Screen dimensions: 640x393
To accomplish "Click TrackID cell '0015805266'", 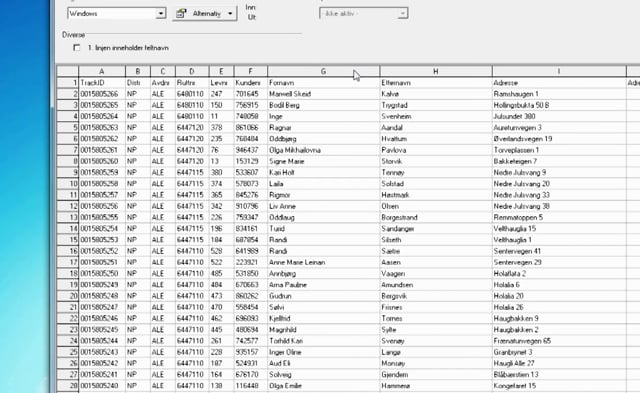I will 102,94.
